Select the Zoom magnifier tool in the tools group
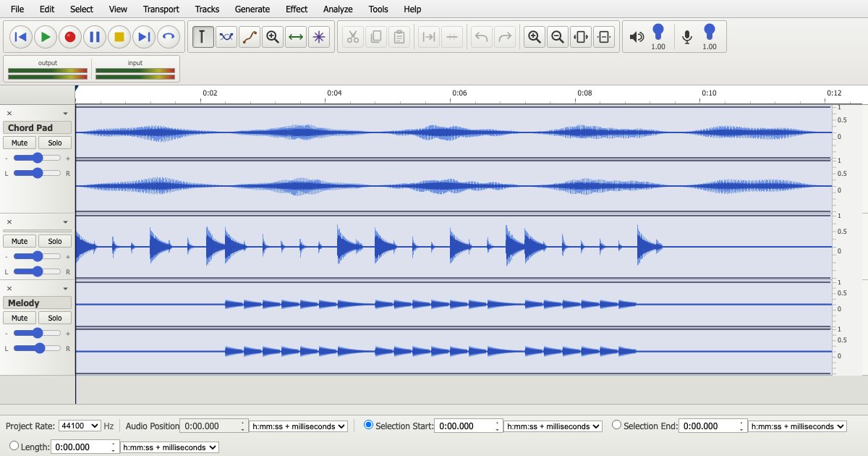The height and width of the screenshot is (456, 868). (273, 37)
